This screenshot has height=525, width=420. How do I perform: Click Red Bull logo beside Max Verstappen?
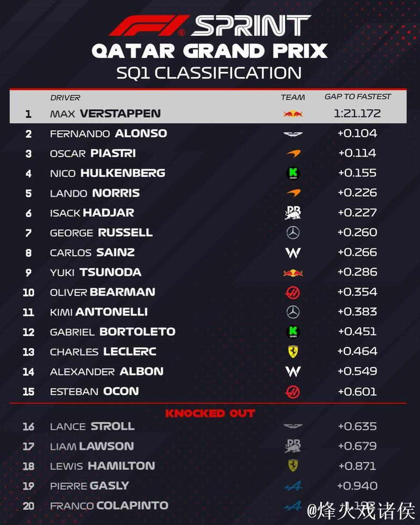(293, 113)
